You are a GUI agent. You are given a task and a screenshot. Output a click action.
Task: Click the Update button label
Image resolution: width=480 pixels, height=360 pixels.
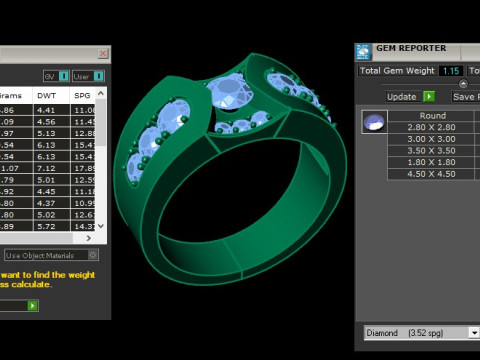pyautogui.click(x=402, y=97)
